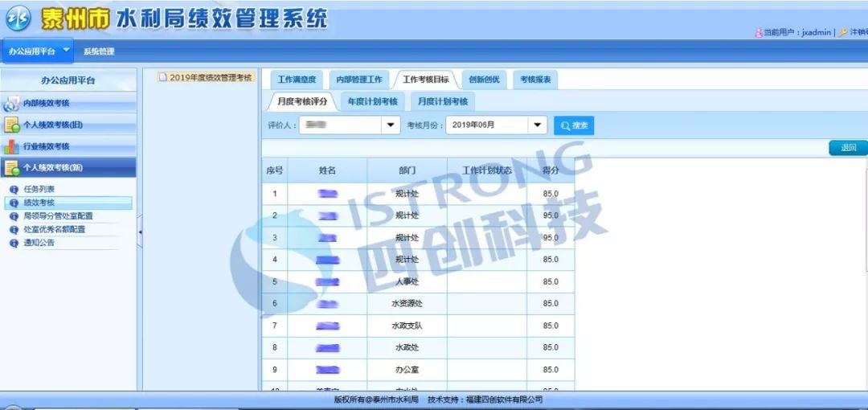Click the Taizhou water bureau logo icon
This screenshot has height=410, width=868.
[x=18, y=18]
